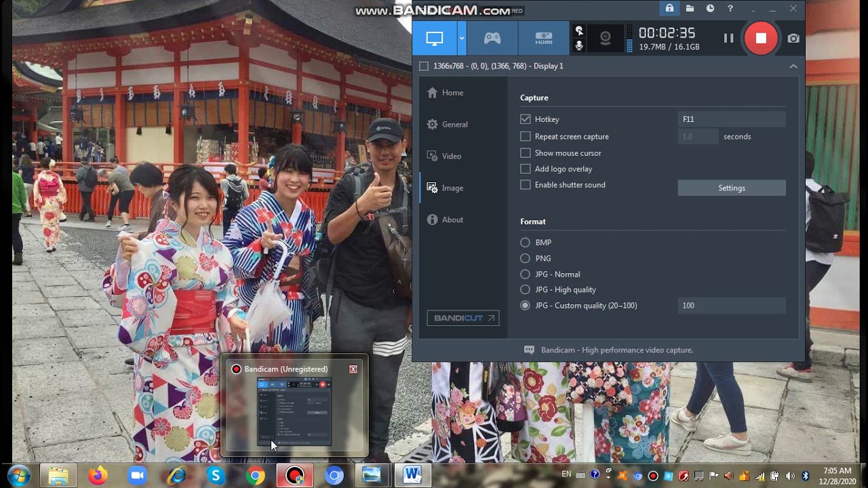Select JPG - High quality format
This screenshot has width=868, height=488.
tap(526, 290)
